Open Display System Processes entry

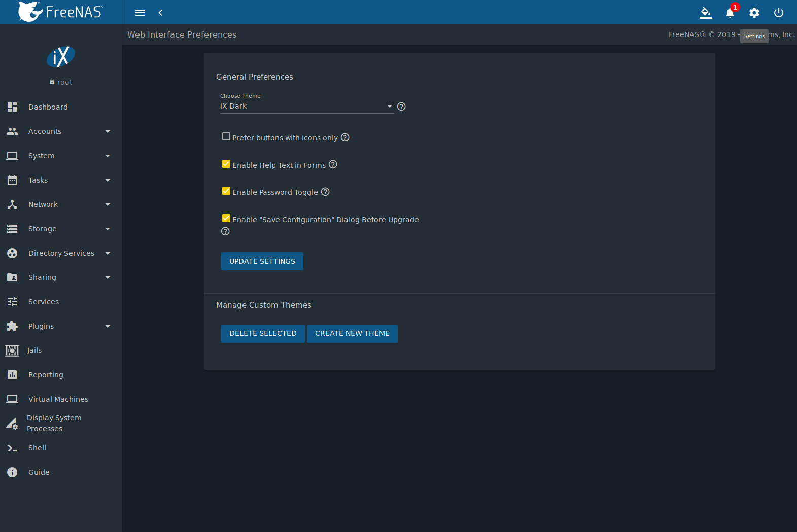tap(61, 423)
